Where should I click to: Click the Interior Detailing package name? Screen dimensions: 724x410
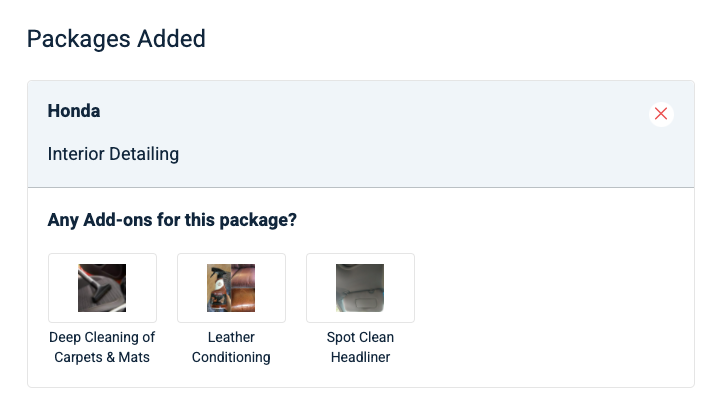[x=113, y=154]
